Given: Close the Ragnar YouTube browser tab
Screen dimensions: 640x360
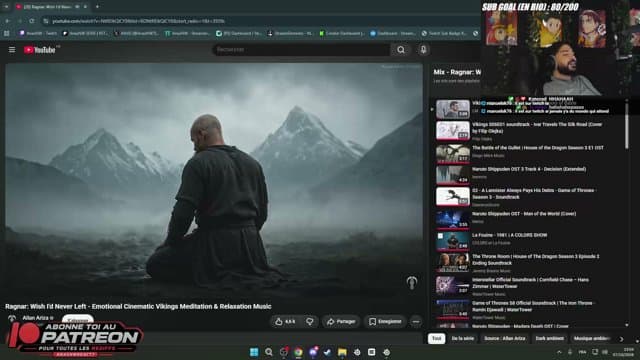Looking at the screenshot, I should coord(85,7).
